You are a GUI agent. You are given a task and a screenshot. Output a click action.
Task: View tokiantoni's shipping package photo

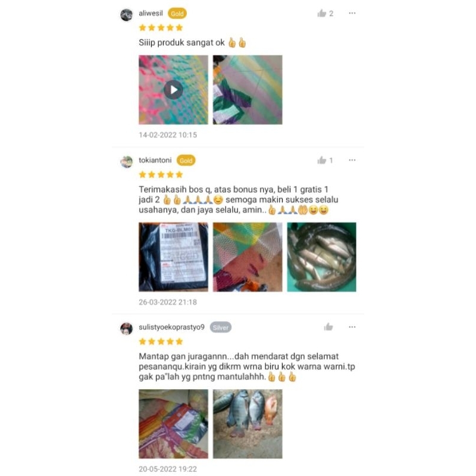(173, 257)
